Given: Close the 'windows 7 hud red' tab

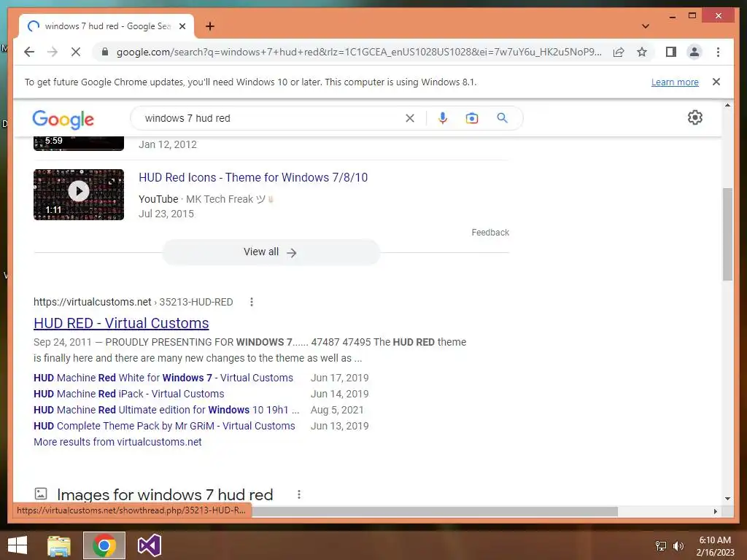Looking at the screenshot, I should 182,26.
